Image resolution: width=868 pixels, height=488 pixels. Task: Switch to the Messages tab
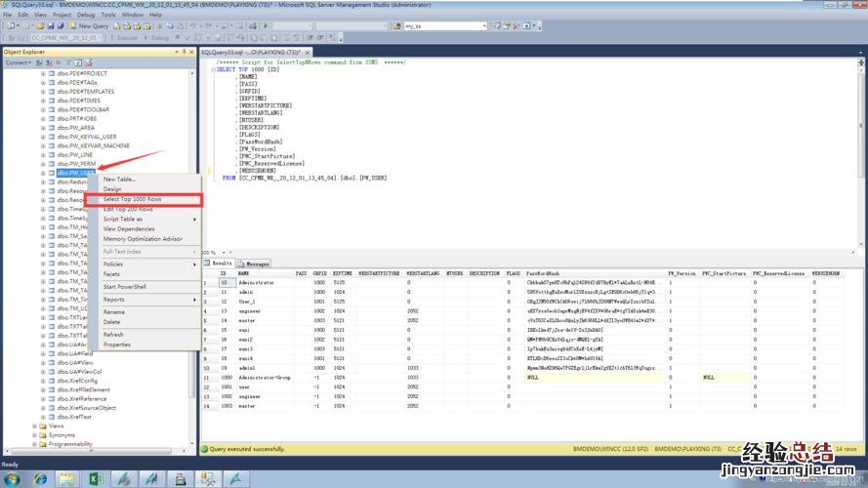256,264
